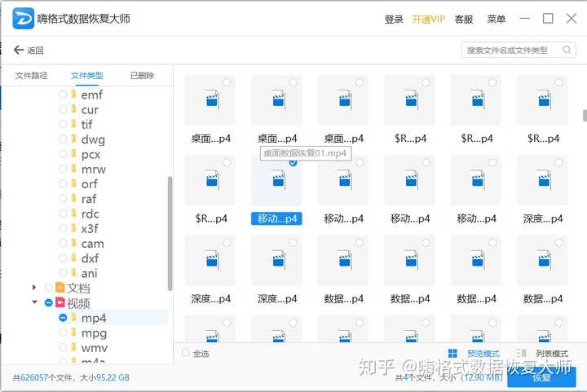Image resolution: width=587 pixels, height=392 pixels.
Task: Click the 返回 back button
Action: (29, 51)
